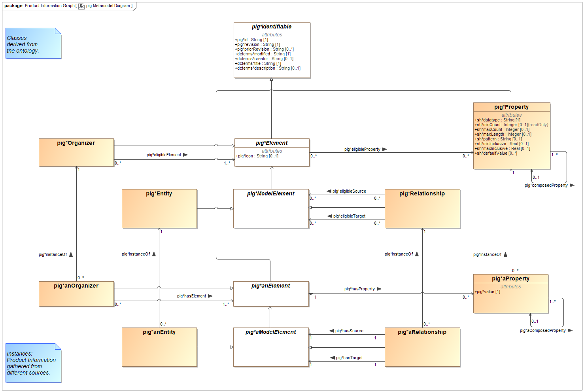Select the pig*Organizer class box
Viewport: 584px width, 392px height.
(x=76, y=152)
